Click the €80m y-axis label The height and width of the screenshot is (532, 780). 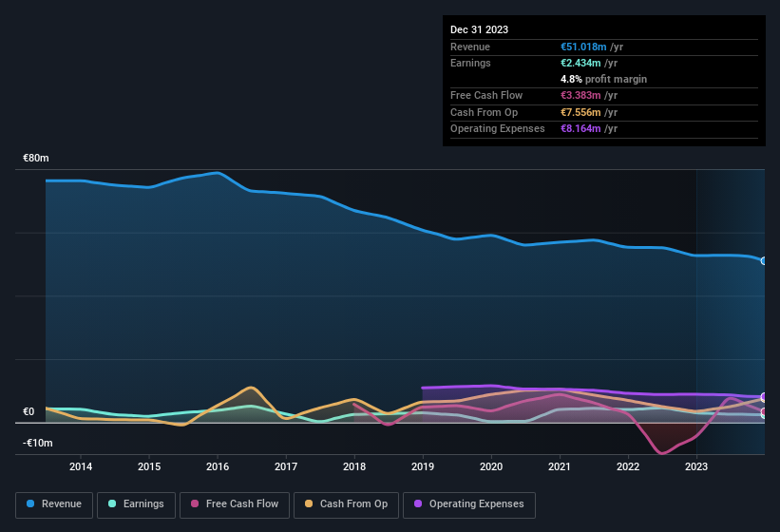pyautogui.click(x=36, y=158)
